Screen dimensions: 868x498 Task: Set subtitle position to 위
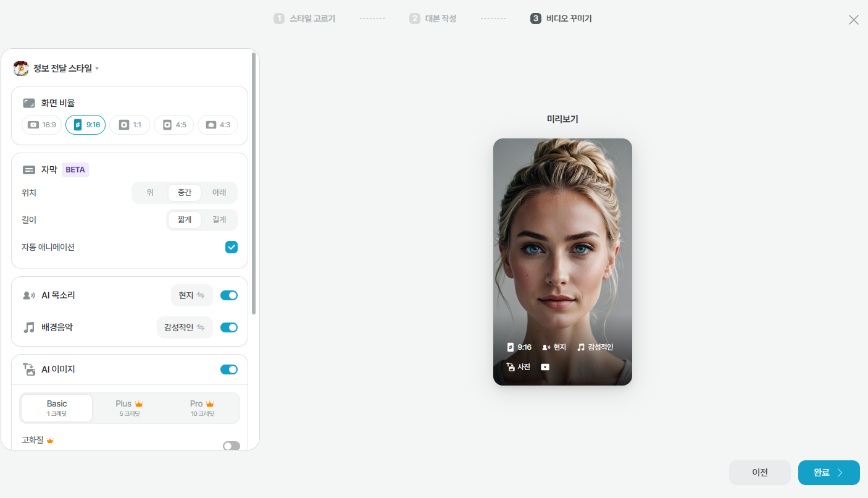pos(150,193)
